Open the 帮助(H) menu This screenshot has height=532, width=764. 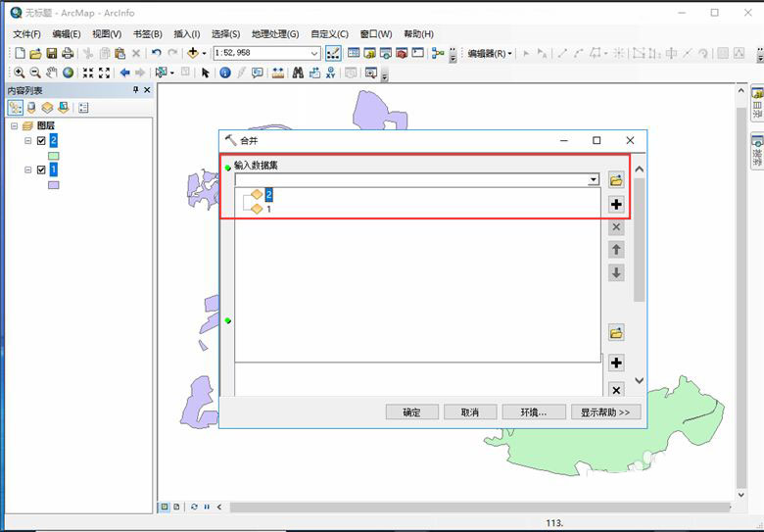pyautogui.click(x=418, y=34)
